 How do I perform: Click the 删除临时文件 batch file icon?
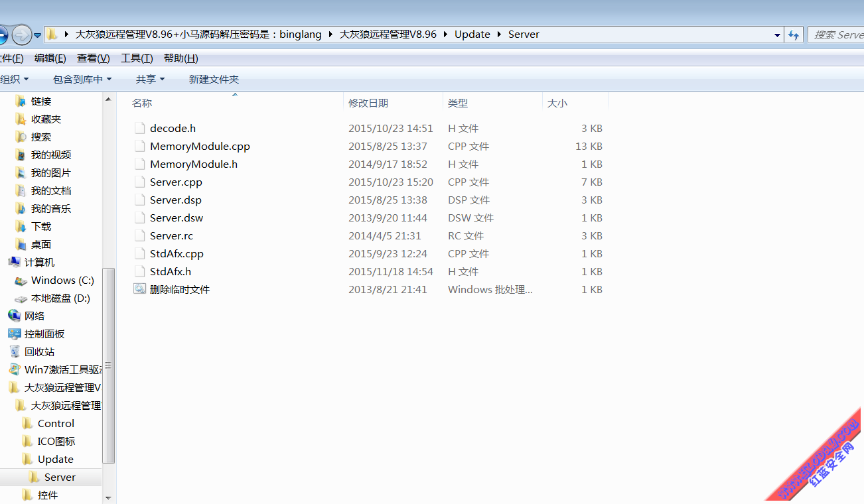point(139,289)
